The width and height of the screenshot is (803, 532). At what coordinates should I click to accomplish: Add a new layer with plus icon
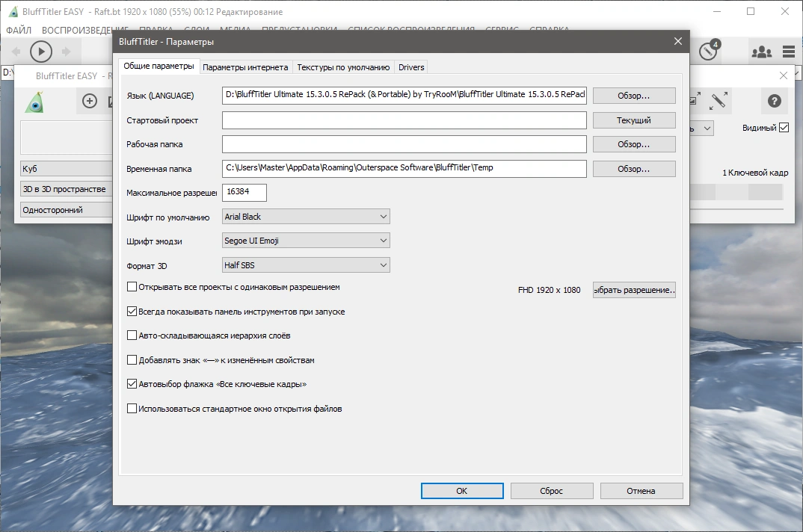90,101
